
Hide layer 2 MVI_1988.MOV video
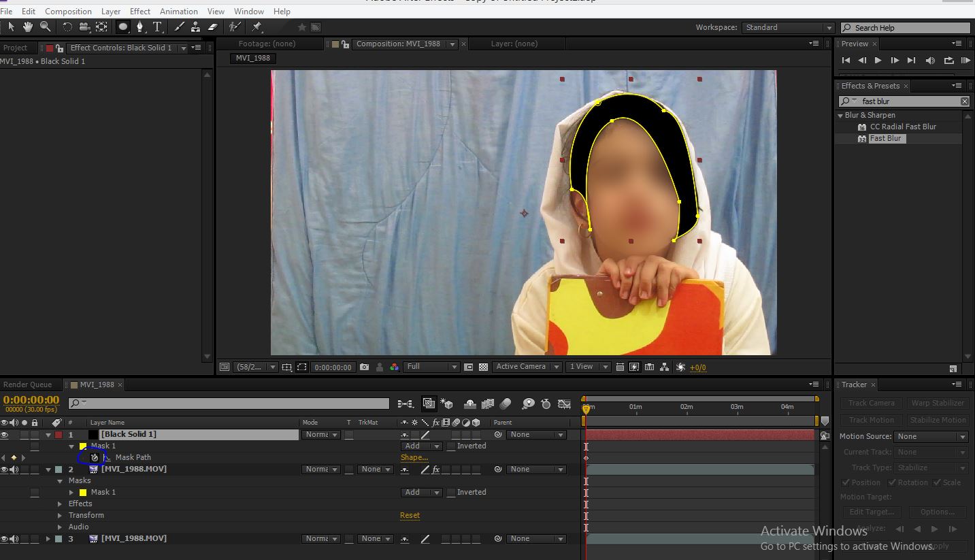point(4,469)
